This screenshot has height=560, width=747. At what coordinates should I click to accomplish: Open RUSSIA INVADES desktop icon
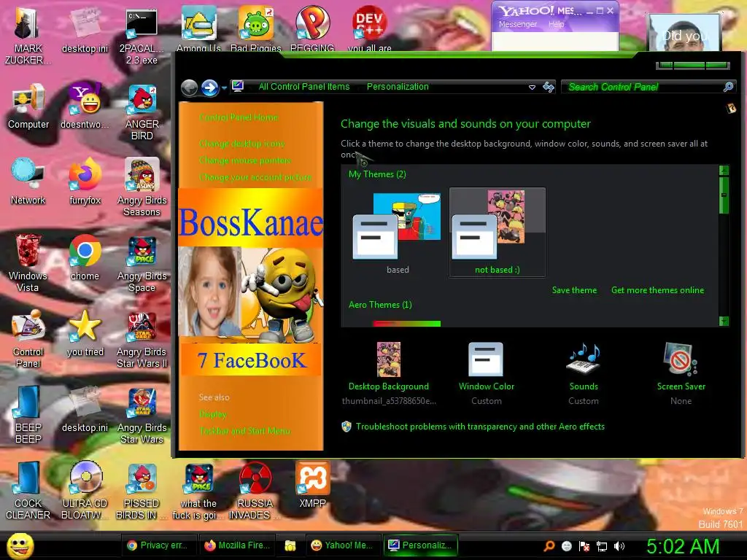(255, 491)
